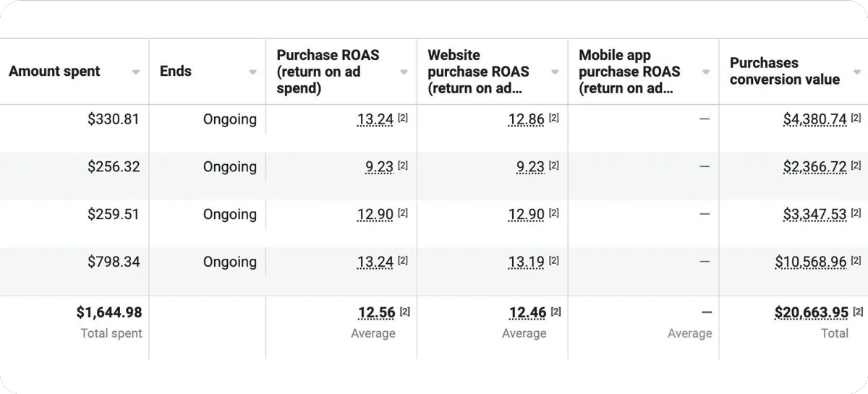Image resolution: width=868 pixels, height=394 pixels.
Task: Click the 9.23 Purchase ROAS value
Action: point(379,167)
